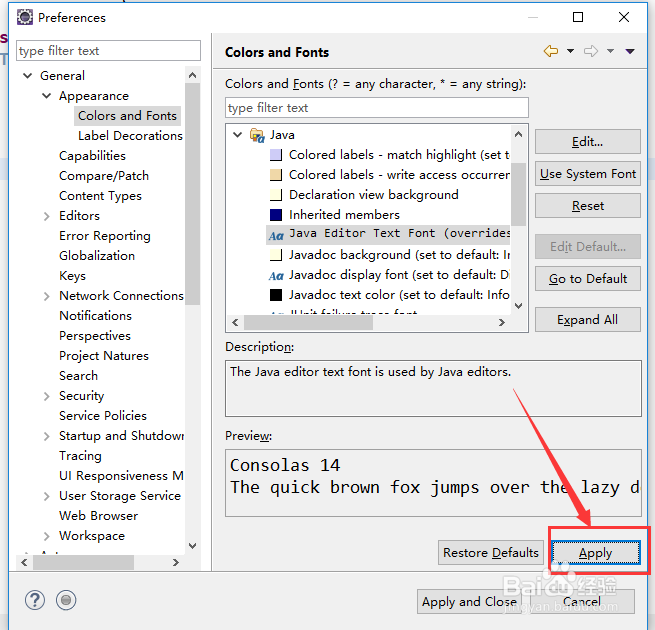Select Globalization in the tree

click(x=97, y=256)
